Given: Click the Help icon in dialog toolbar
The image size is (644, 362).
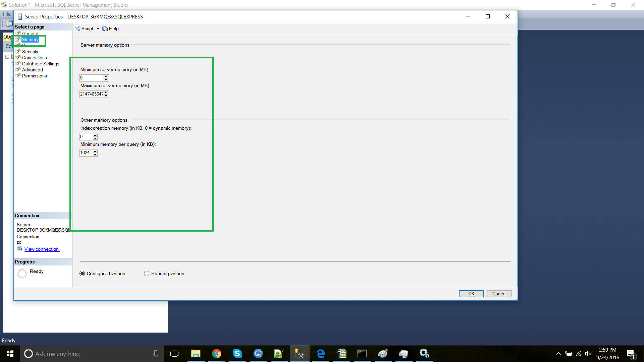Looking at the screenshot, I should (105, 28).
